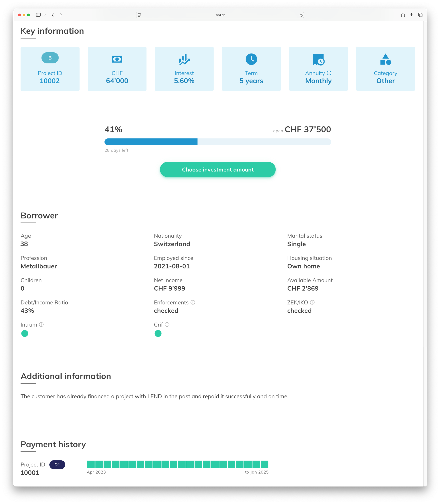Screen dimensions: 440x504
Task: Click the CHF money banknote icon
Action: (x=117, y=59)
